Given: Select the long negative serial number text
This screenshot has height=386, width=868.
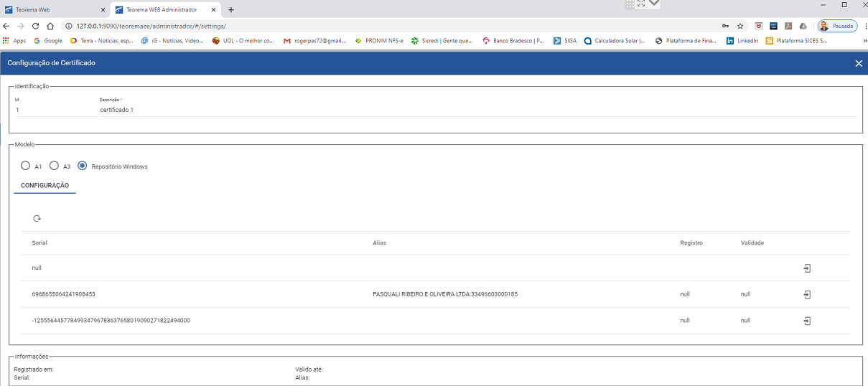Looking at the screenshot, I should pyautogui.click(x=111, y=321).
